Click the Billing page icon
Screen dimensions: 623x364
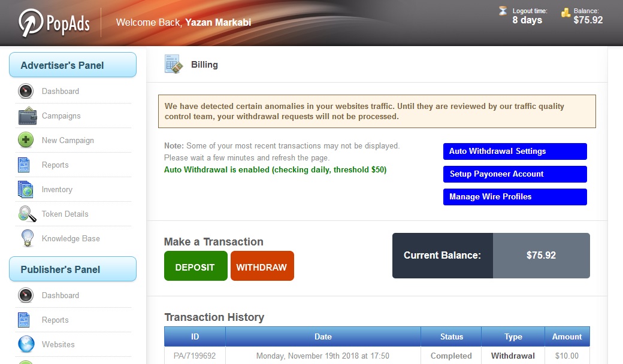pos(174,64)
